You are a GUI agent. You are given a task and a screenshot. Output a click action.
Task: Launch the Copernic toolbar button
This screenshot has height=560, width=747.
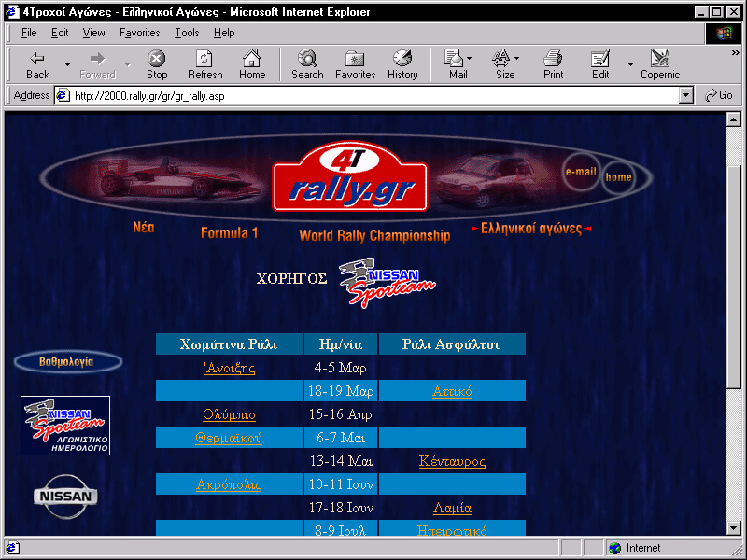660,64
